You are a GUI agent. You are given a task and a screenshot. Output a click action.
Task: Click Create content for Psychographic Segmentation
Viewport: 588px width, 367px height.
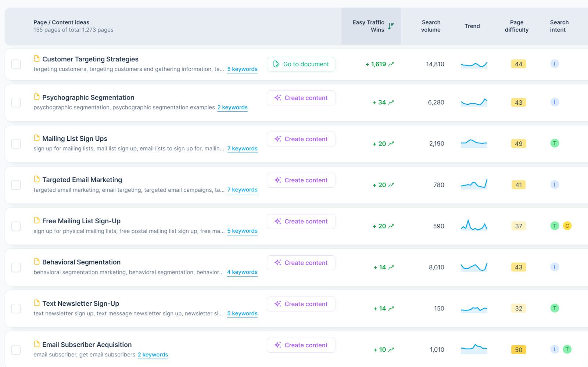(301, 98)
